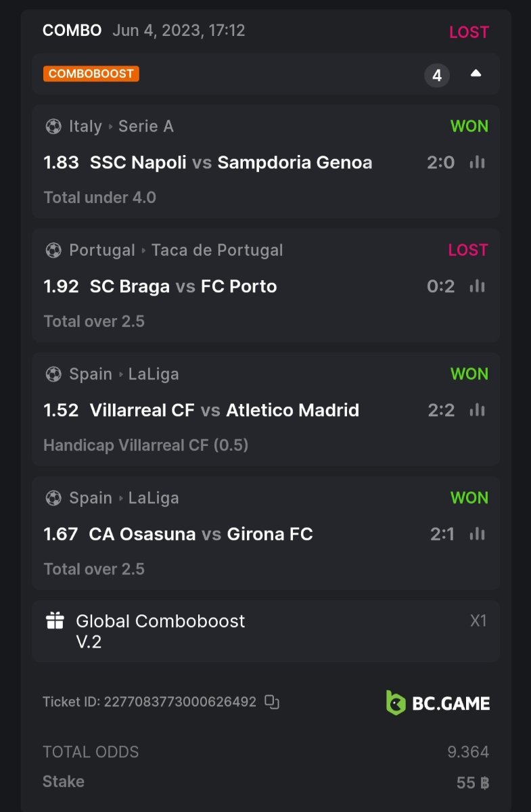Viewport: 531px width, 812px height.
Task: Click the LOST status at ticket header
Action: click(469, 32)
